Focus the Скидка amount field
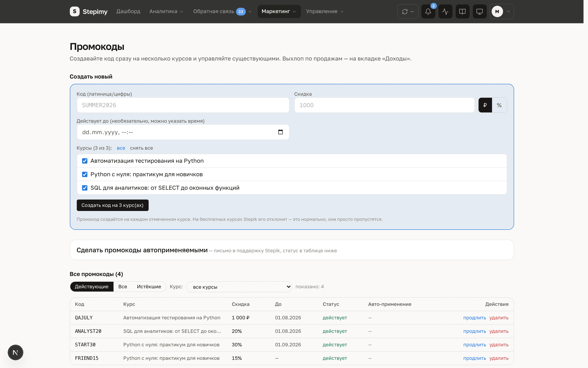The height and width of the screenshot is (368, 588). (x=384, y=105)
